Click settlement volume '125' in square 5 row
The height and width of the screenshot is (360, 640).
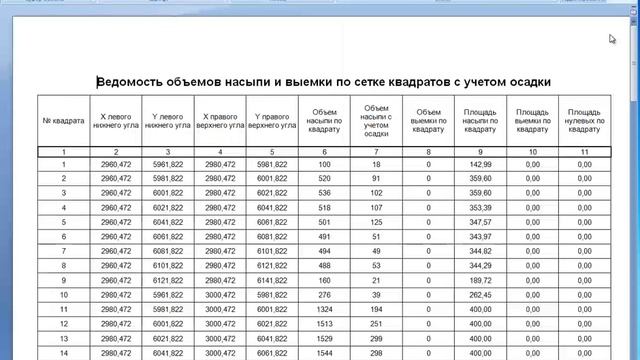click(x=376, y=222)
